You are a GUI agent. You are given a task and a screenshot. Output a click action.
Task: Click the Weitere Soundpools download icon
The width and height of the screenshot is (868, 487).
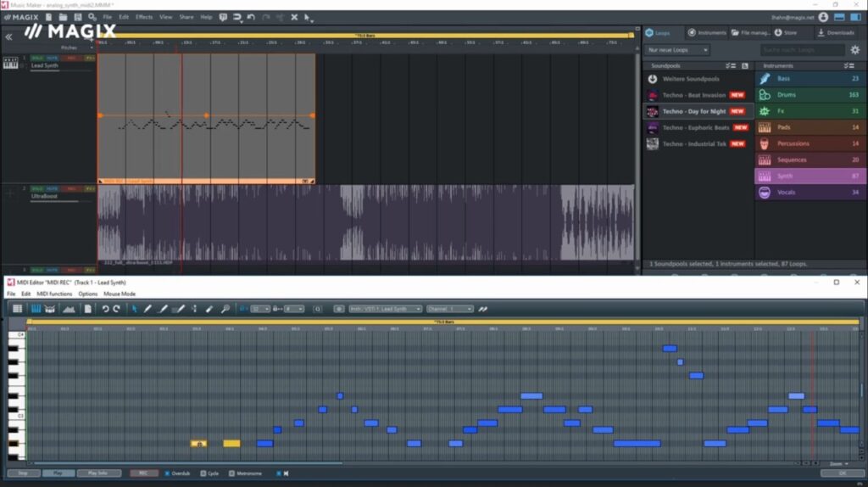pos(652,79)
